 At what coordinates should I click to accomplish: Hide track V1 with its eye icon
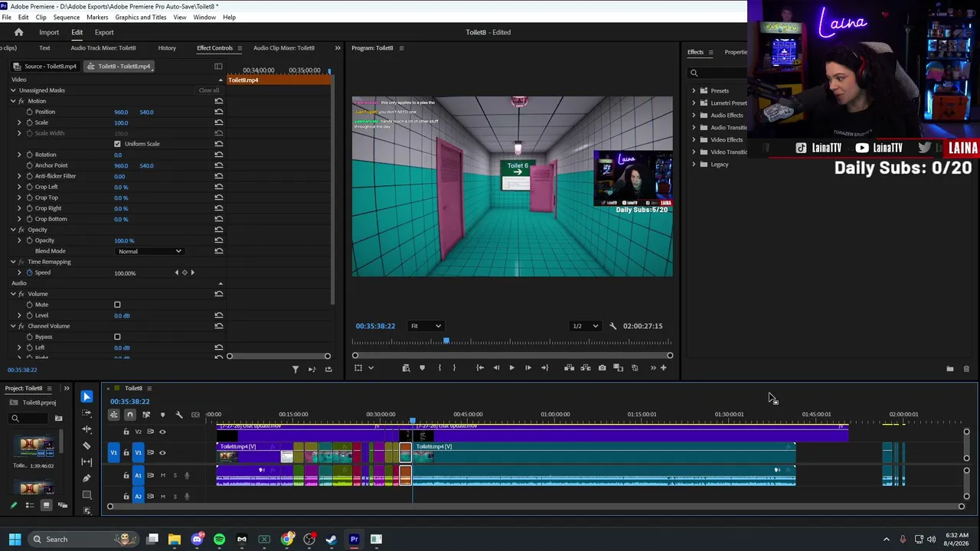coord(162,452)
